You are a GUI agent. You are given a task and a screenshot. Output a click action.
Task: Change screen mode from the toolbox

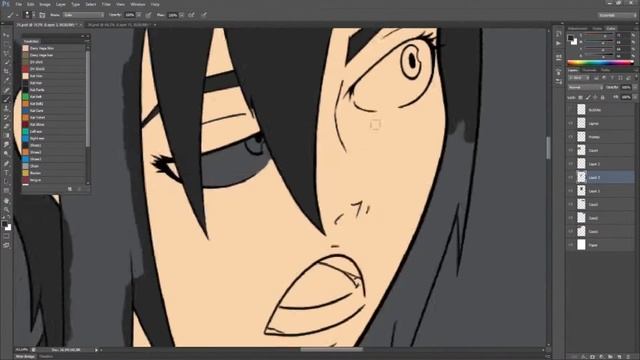pyautogui.click(x=6, y=245)
